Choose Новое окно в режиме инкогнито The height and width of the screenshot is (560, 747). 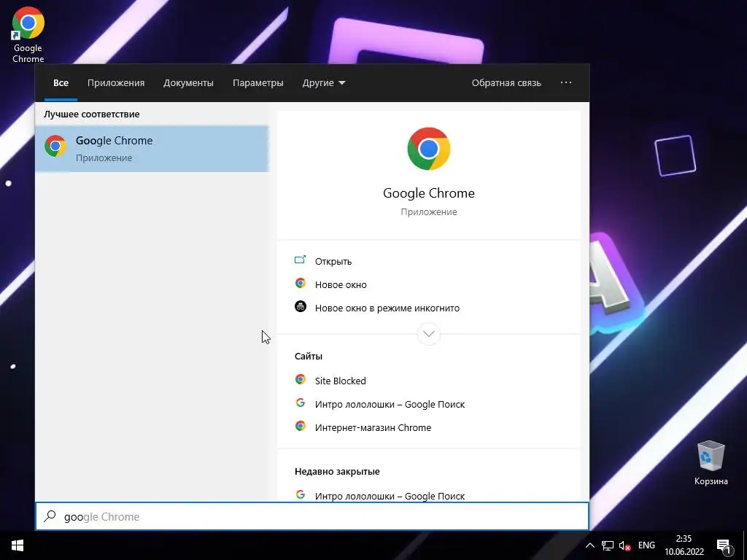point(387,308)
